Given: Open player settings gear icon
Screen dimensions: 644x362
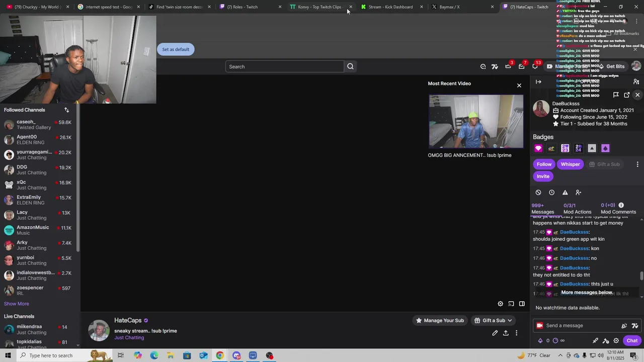Looking at the screenshot, I should pos(500,304).
